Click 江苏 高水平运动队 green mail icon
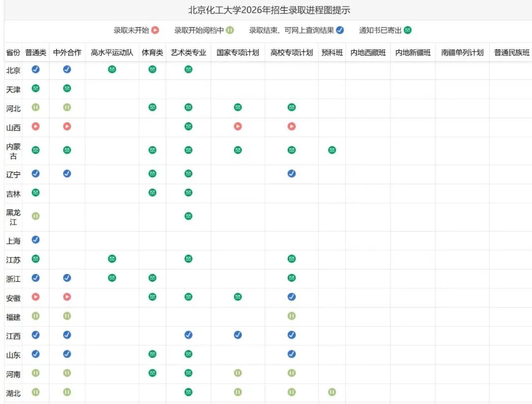The image size is (532, 404). (x=112, y=259)
